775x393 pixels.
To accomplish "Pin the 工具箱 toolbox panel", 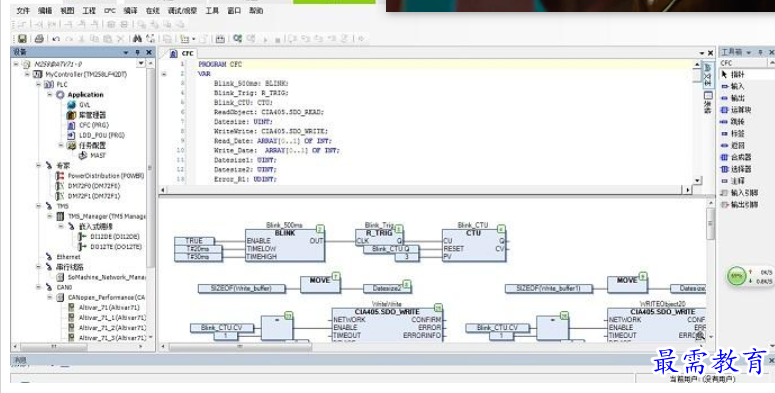I will point(760,52).
